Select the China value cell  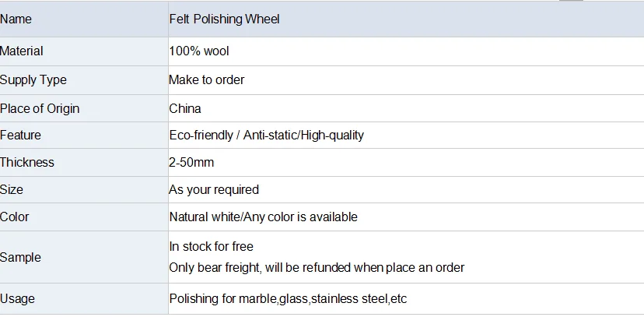pyautogui.click(x=185, y=108)
